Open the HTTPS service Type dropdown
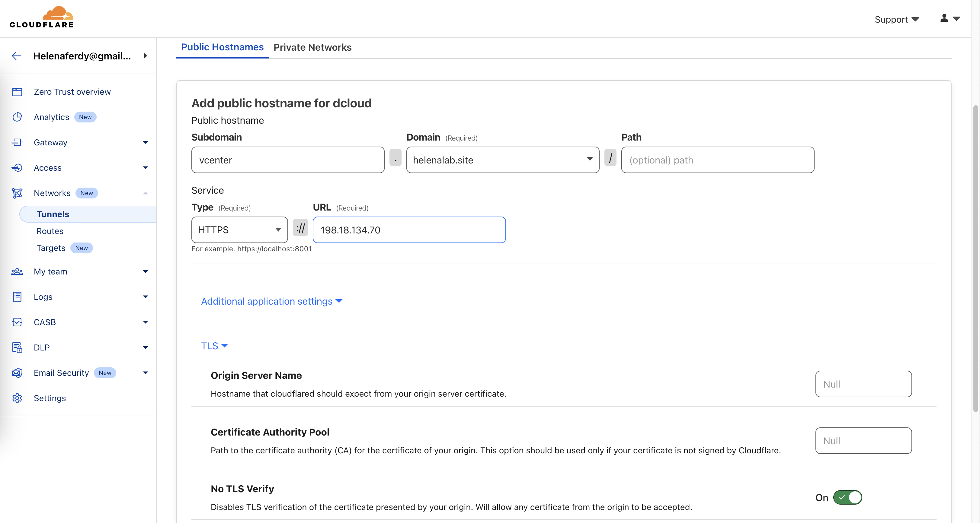 coord(239,230)
